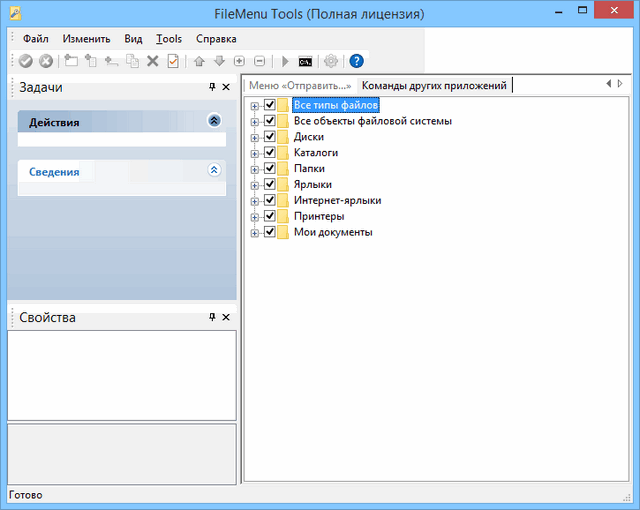Switch to the Меню «Отправить...» tab
This screenshot has height=510, width=640.
coord(300,86)
